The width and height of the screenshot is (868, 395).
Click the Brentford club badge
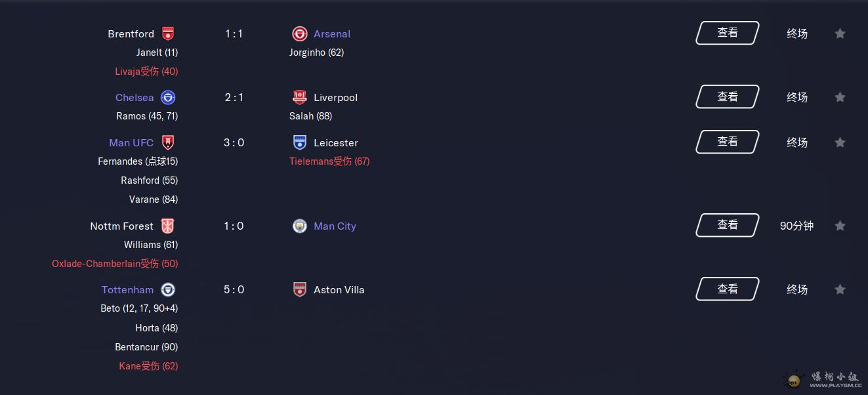(x=168, y=33)
